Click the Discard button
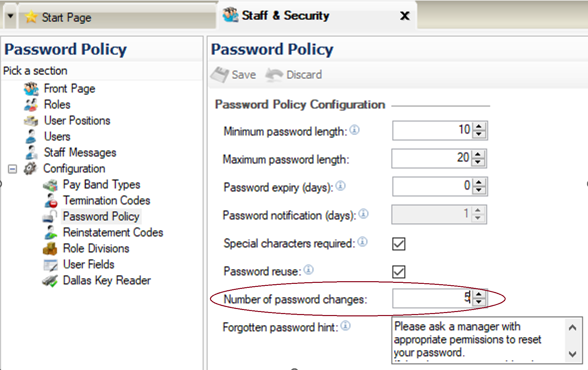This screenshot has height=370, width=588. coord(294,74)
